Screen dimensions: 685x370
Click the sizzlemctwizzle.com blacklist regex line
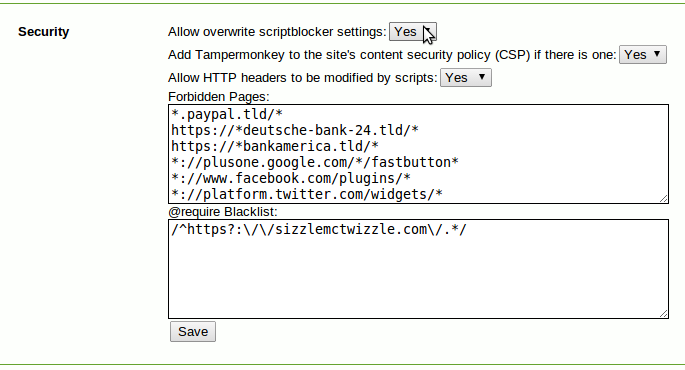319,229
